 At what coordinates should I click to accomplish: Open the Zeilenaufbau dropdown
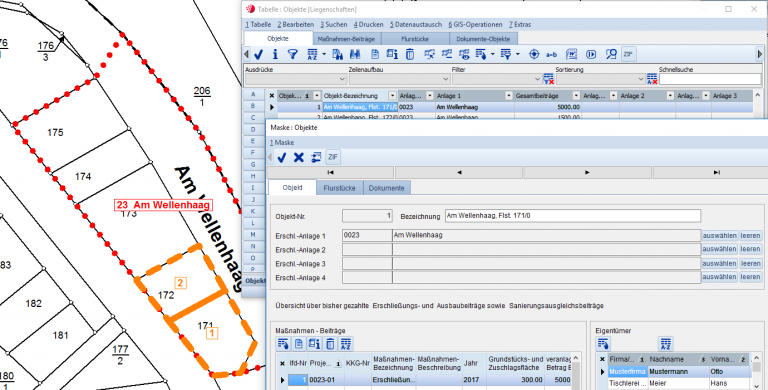(399, 79)
